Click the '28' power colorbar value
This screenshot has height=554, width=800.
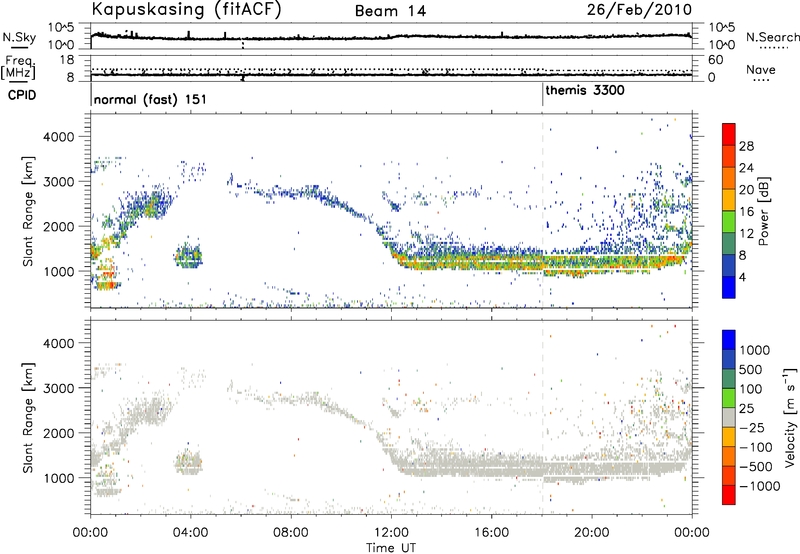click(x=746, y=146)
